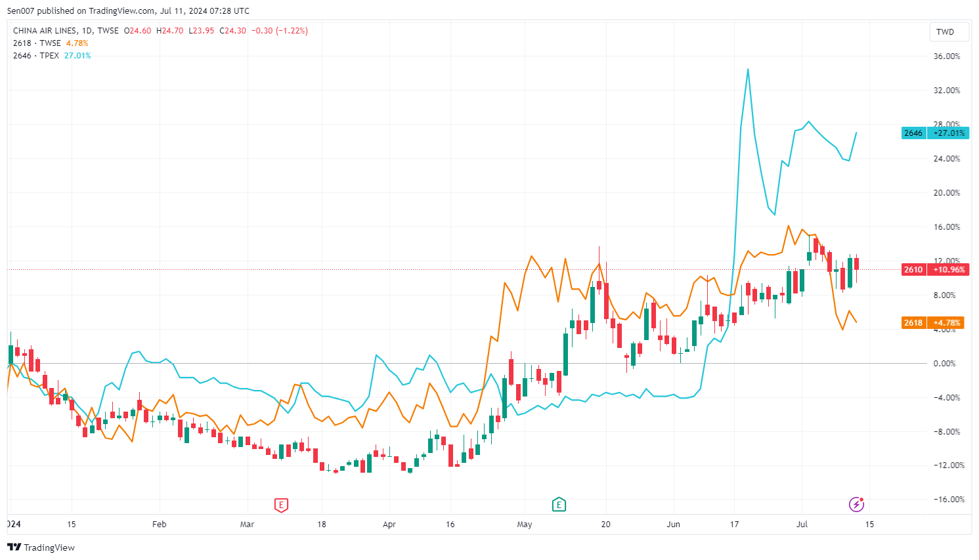979x560 pixels.
Task: Click the -16.00% axis label
Action: click(x=948, y=500)
